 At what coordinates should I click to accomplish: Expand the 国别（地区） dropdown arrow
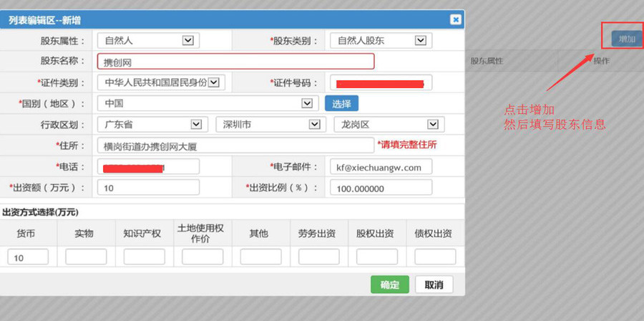coord(307,103)
